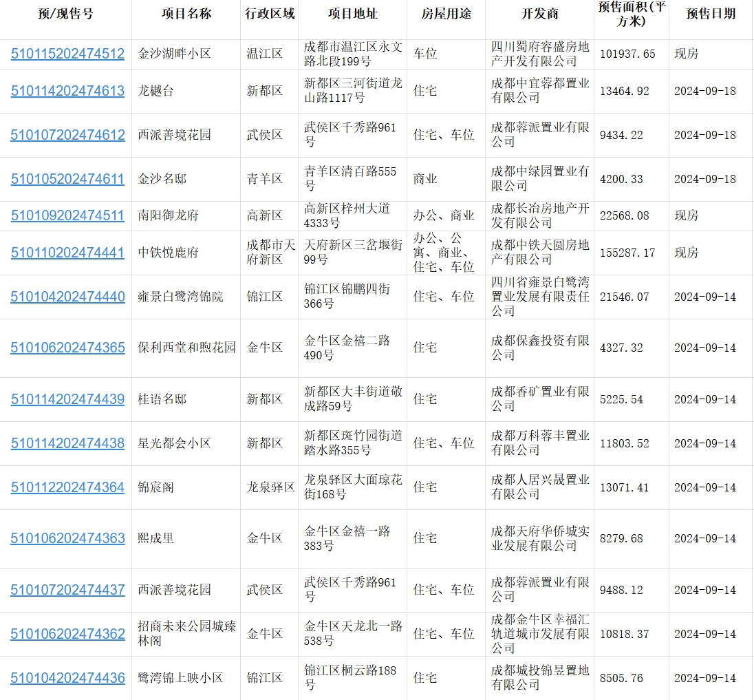Click developer 成都万科蓉丰置业有限公司

540,443
